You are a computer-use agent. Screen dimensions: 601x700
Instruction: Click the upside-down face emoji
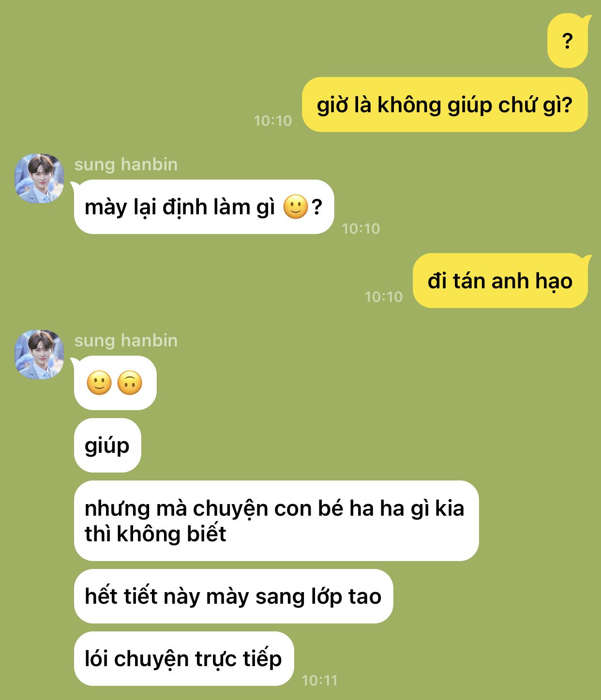[x=130, y=383]
